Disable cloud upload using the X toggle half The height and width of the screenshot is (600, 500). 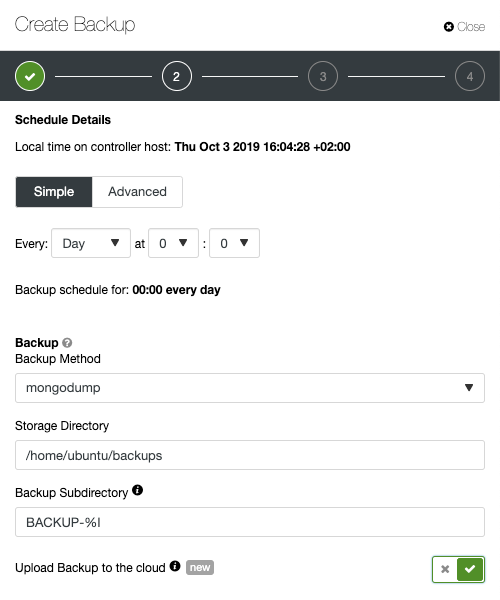pyautogui.click(x=445, y=569)
